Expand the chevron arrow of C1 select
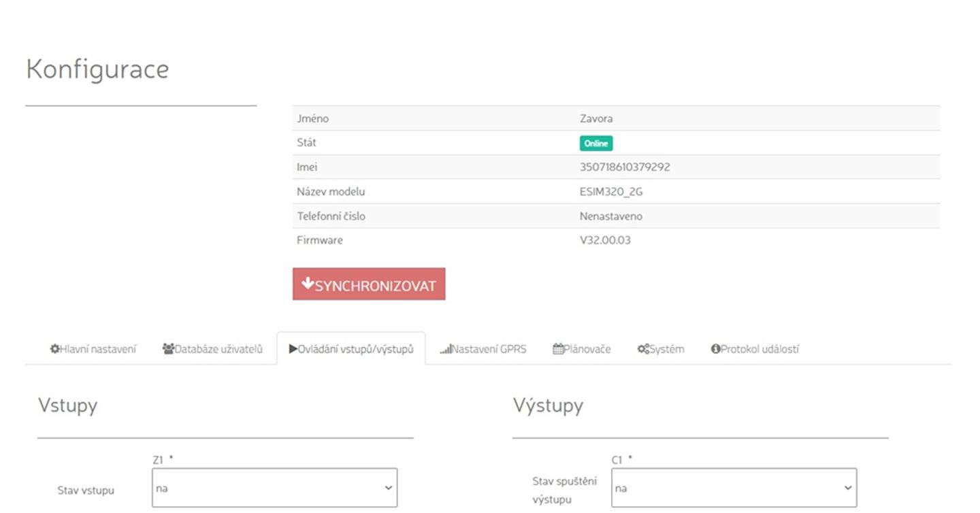The width and height of the screenshot is (980, 513). (848, 488)
